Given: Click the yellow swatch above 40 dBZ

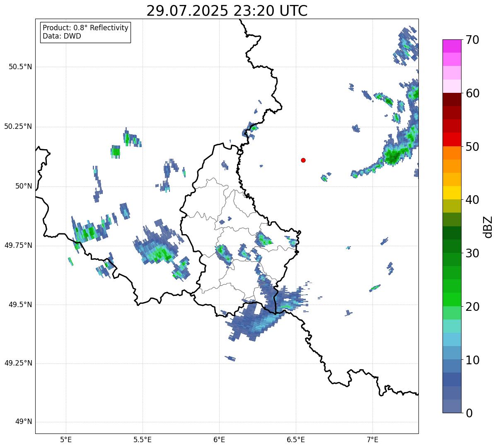Looking at the screenshot, I should click(452, 193).
